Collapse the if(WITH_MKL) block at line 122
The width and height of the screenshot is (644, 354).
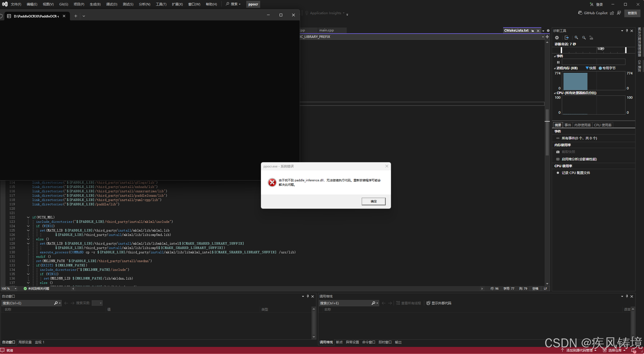[28, 217]
